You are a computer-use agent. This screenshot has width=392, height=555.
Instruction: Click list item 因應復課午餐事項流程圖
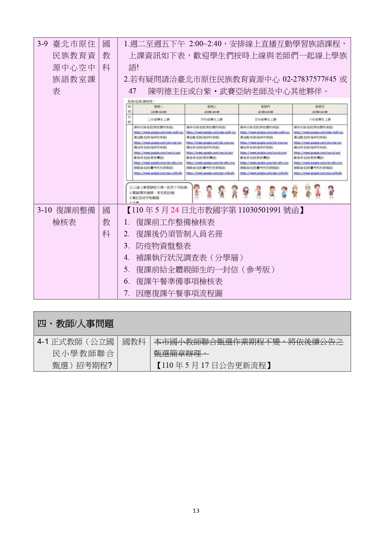point(179,293)
